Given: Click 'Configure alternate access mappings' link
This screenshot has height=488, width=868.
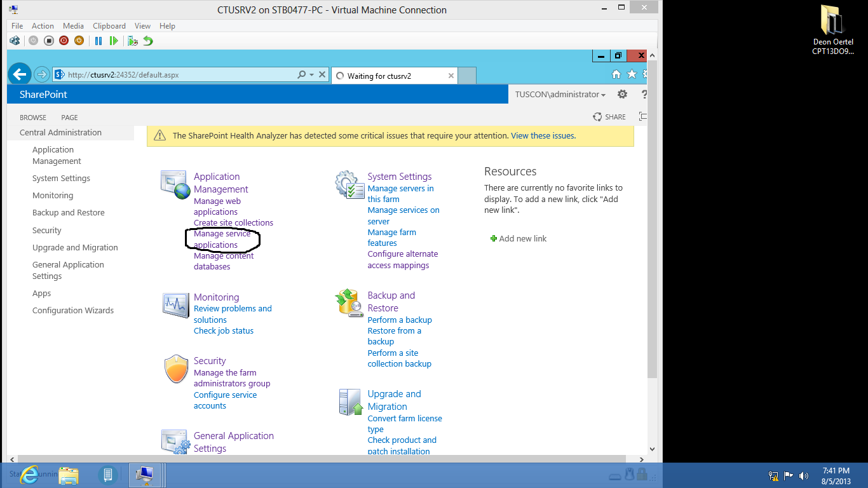Looking at the screenshot, I should [402, 259].
